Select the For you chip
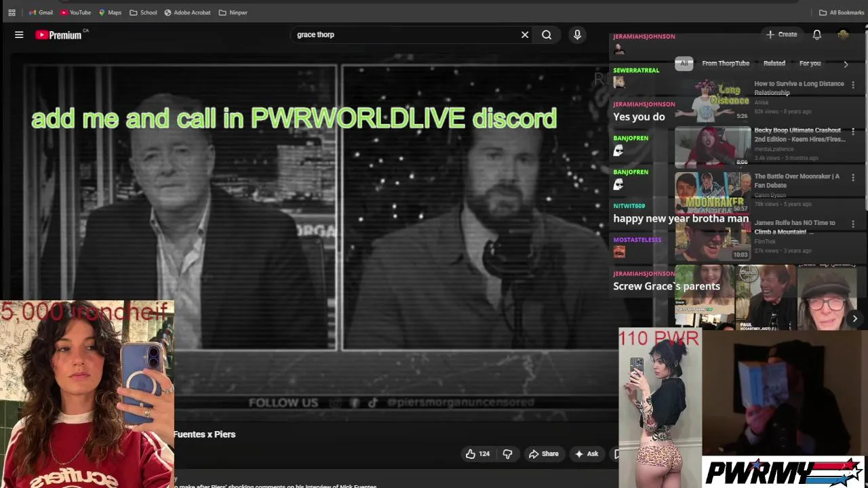This screenshot has width=868, height=488. pyautogui.click(x=810, y=63)
